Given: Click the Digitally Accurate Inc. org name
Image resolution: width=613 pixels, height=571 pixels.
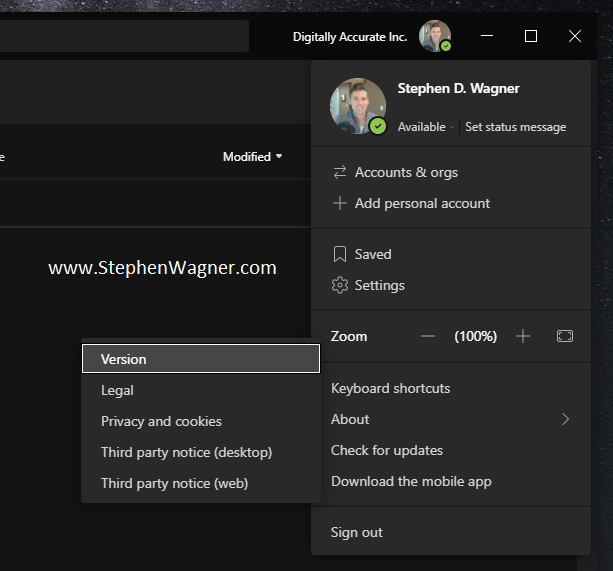Looking at the screenshot, I should coord(350,37).
